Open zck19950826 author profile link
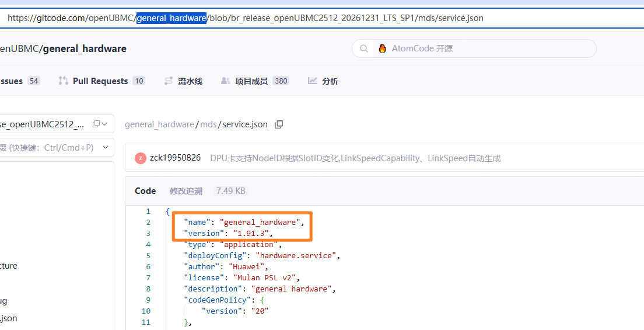The image size is (644, 330). tap(175, 158)
